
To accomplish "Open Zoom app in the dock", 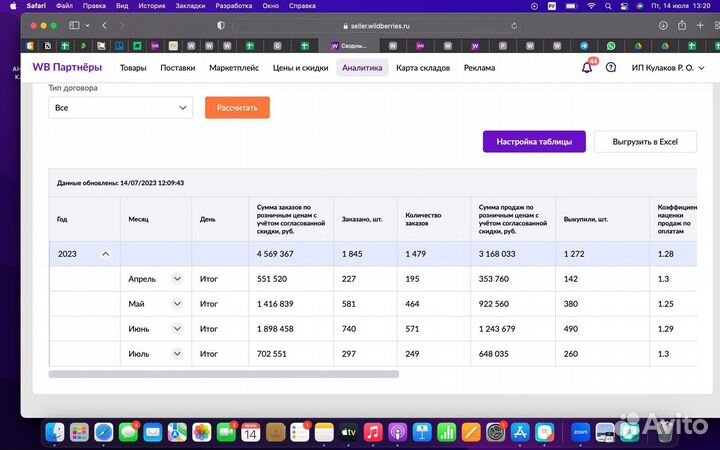I will (579, 432).
